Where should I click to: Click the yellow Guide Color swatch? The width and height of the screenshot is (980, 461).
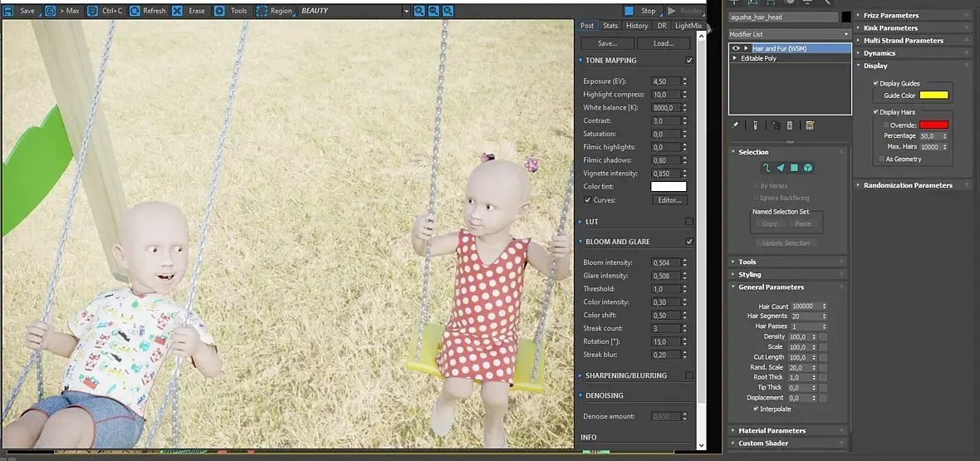tap(933, 96)
